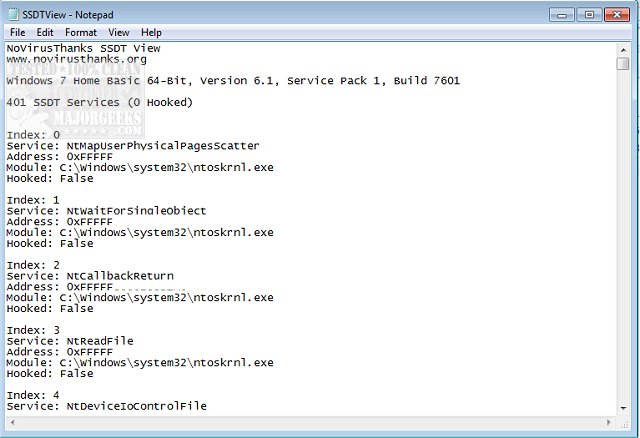Click the NtMapUserPhysicalPagesScatter service line

click(x=133, y=146)
